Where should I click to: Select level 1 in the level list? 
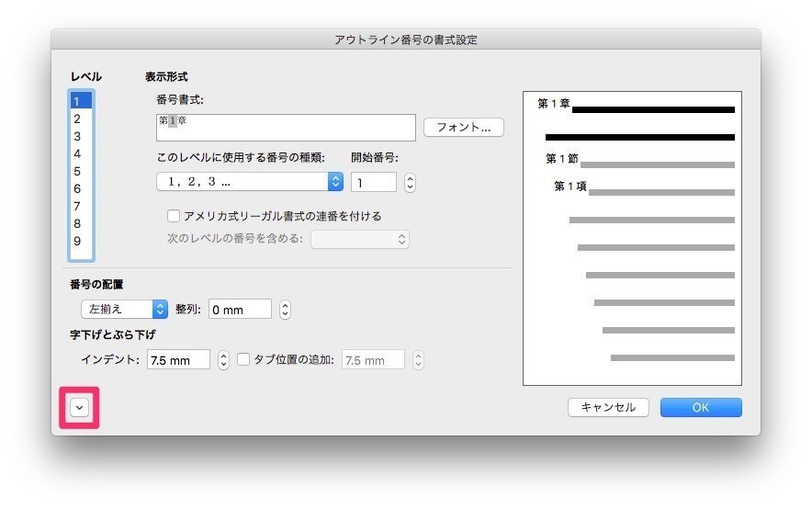81,101
